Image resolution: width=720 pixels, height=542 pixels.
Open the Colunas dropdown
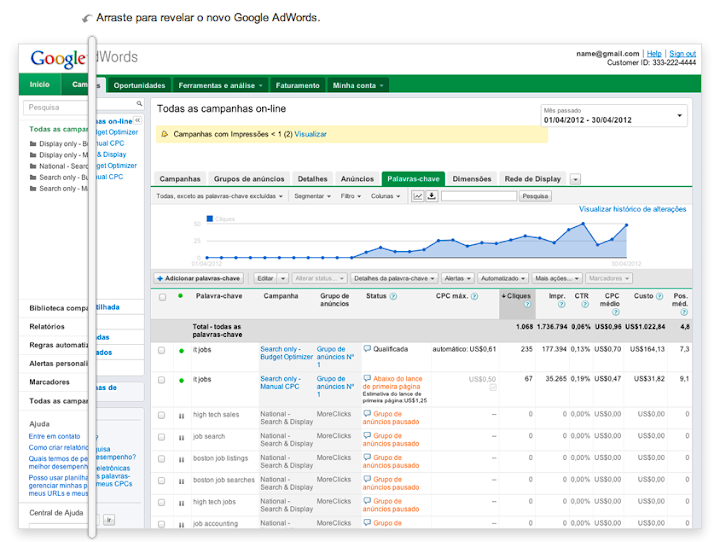coord(385,196)
